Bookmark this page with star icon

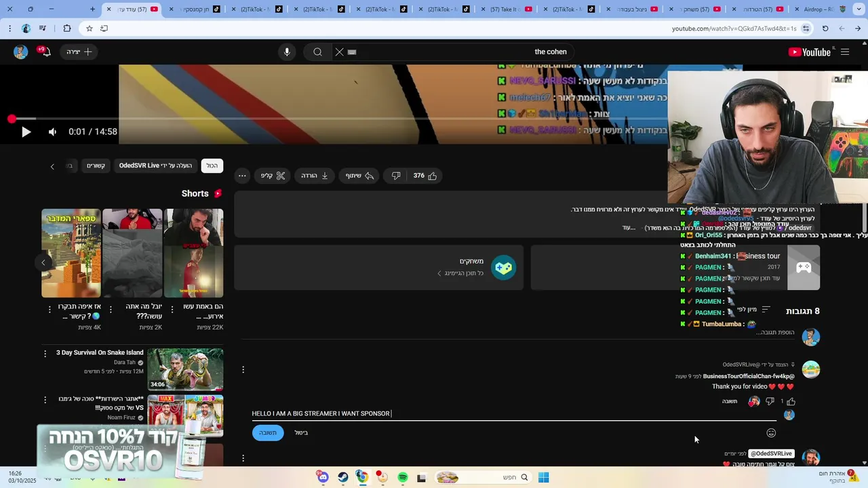[89, 28]
